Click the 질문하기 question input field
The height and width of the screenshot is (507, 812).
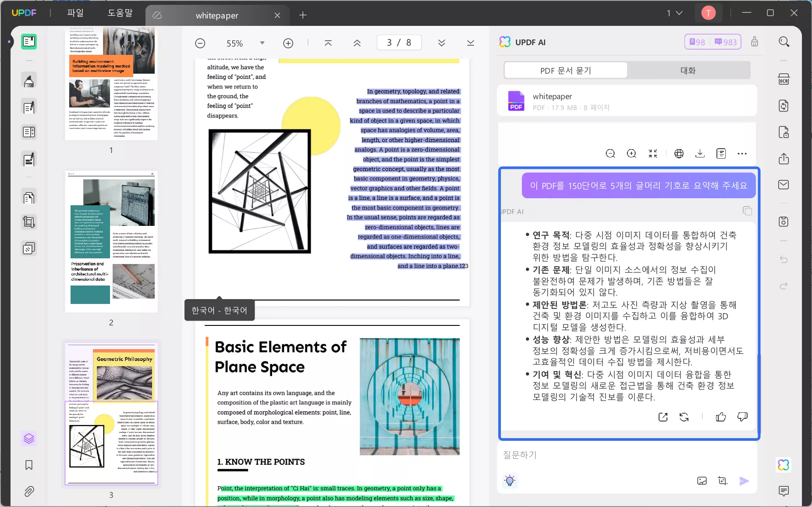click(627, 455)
